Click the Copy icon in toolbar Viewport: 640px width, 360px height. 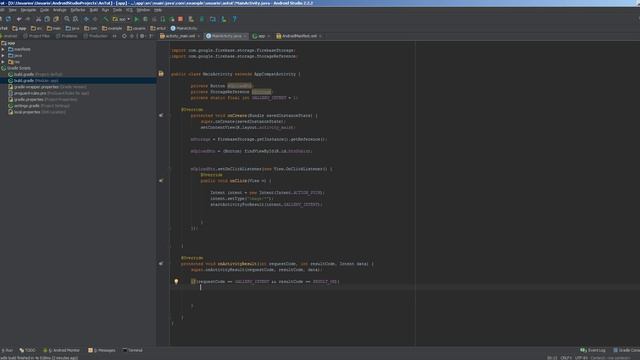point(47,19)
